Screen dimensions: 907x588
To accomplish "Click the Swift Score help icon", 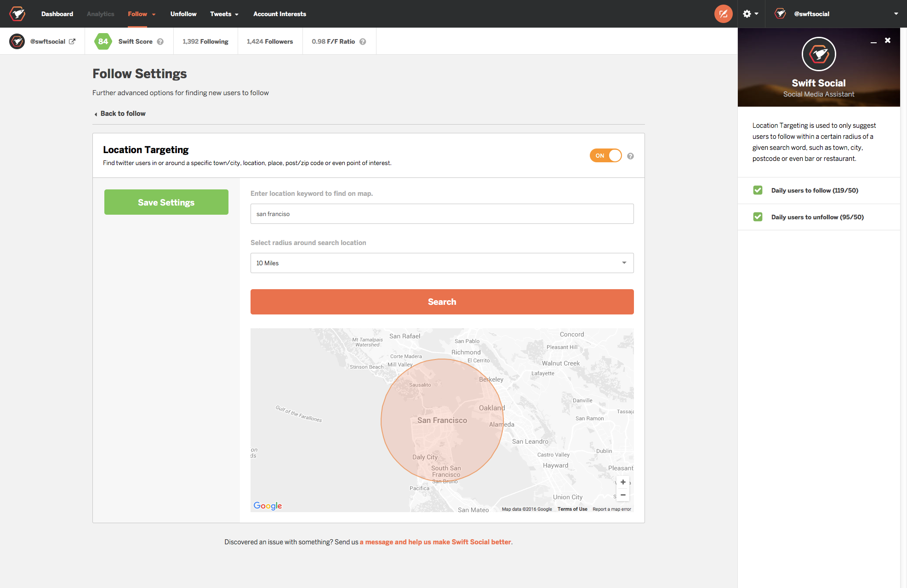I will [x=160, y=41].
